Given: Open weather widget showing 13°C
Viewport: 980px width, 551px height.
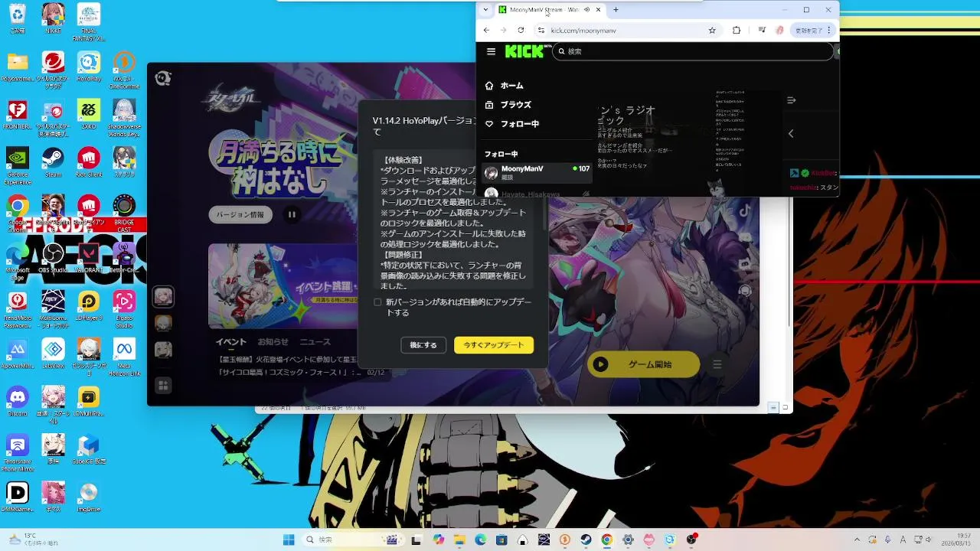Looking at the screenshot, I should click(32, 540).
